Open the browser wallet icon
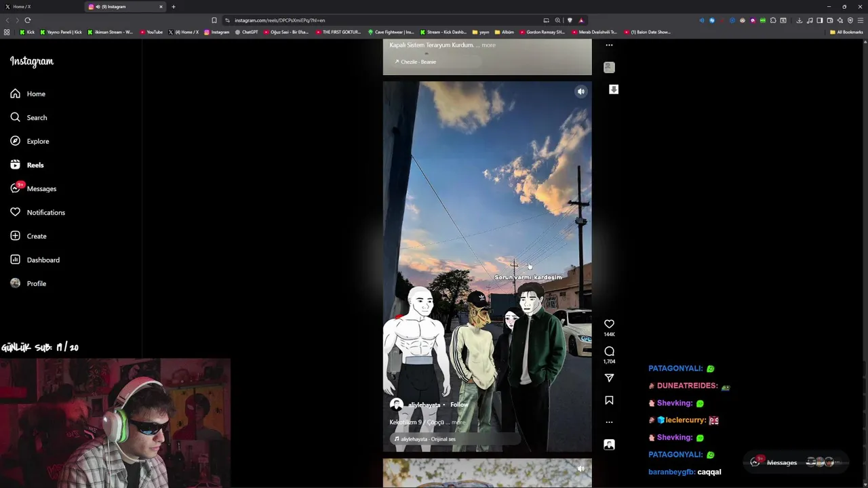 coord(830,20)
